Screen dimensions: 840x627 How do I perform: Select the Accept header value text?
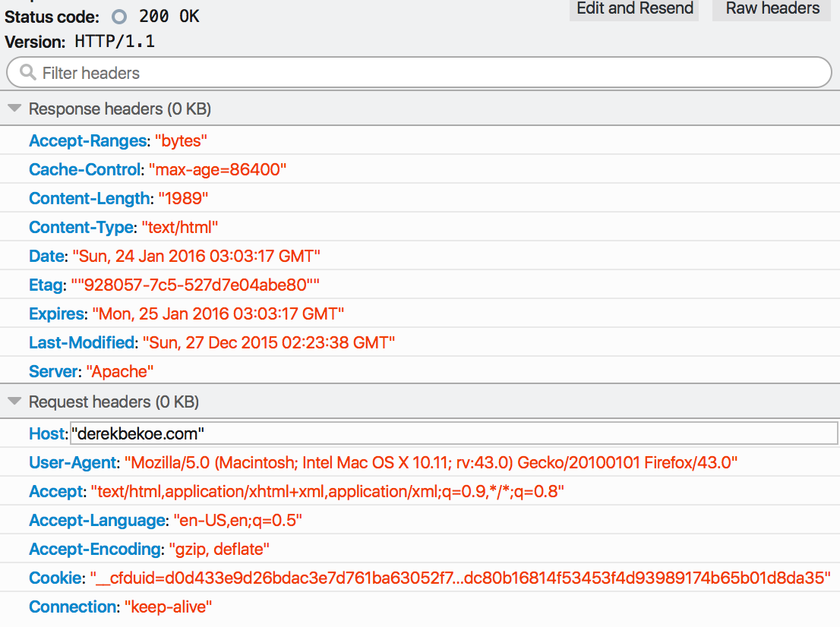tap(328, 492)
